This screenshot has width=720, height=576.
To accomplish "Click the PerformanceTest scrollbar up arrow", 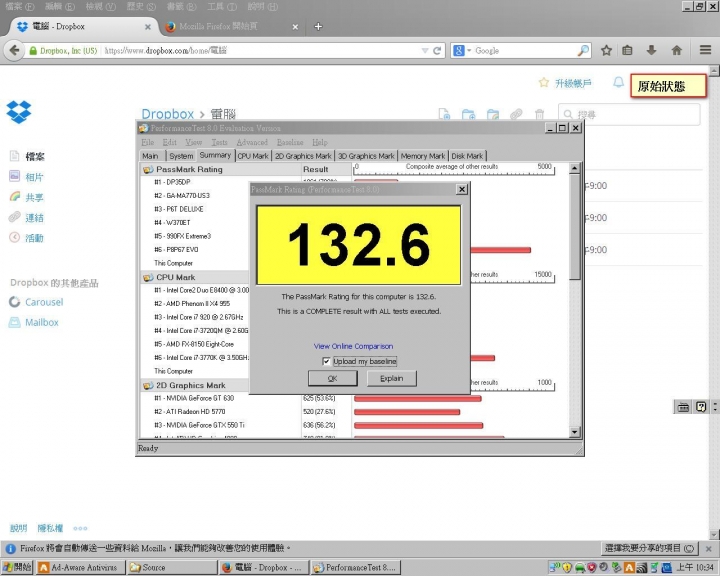I will pos(574,169).
